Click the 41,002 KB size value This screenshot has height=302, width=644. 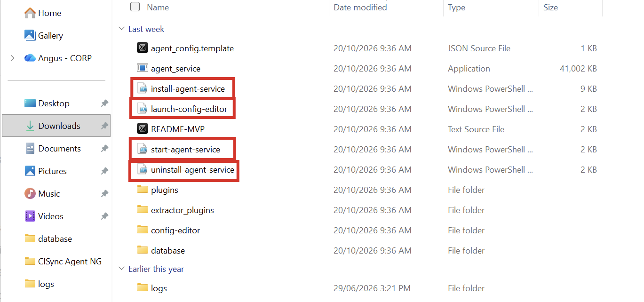click(x=578, y=68)
